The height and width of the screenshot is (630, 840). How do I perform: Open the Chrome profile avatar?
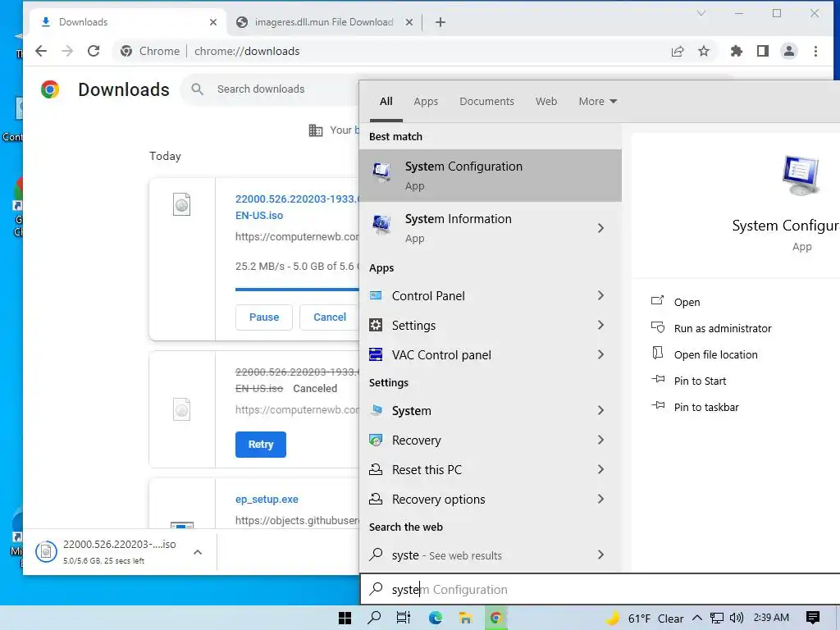coord(789,51)
